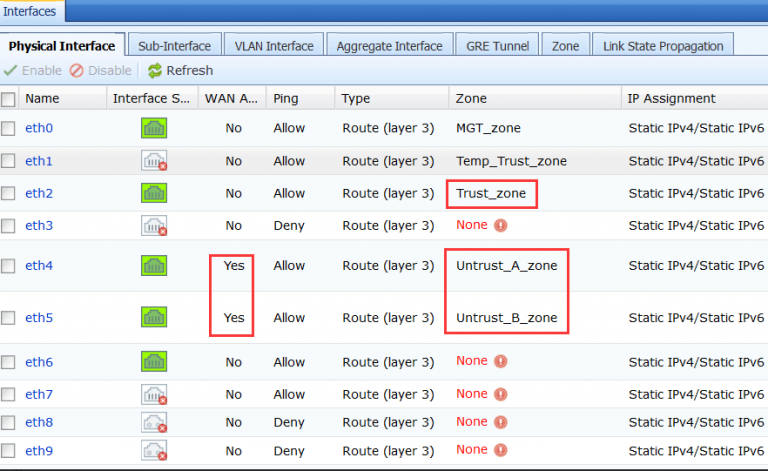Click the Disable icon in the toolbar
The height and width of the screenshot is (471, 768).
[x=77, y=71]
